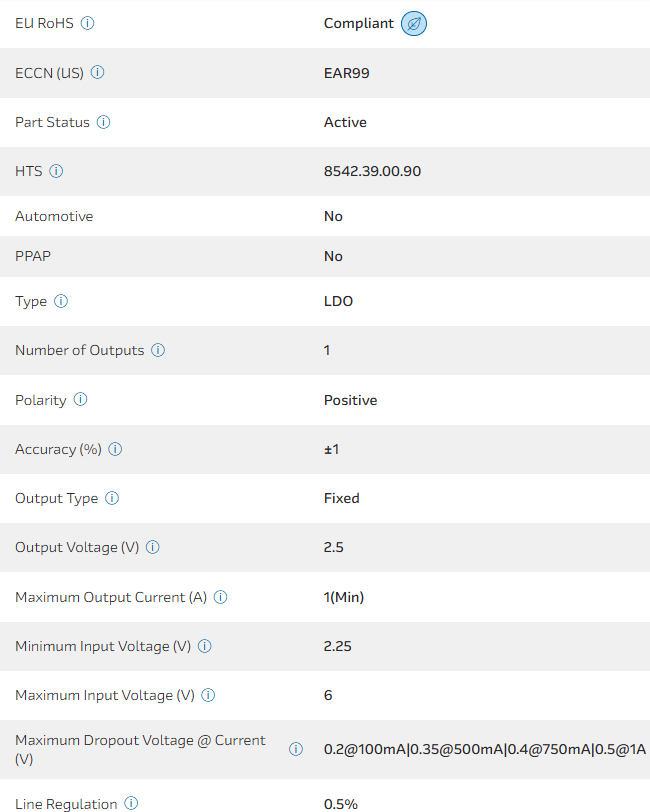Screen dimensions: 650x812
Task: Click the LDO type value
Action: point(338,301)
